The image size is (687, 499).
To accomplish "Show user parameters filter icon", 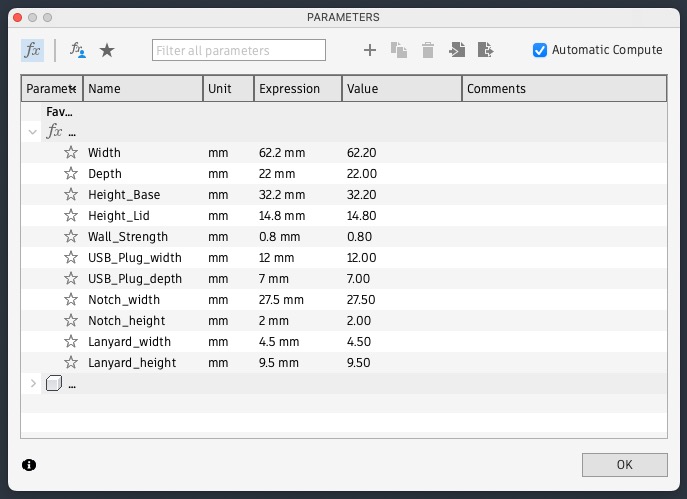I will tap(78, 50).
